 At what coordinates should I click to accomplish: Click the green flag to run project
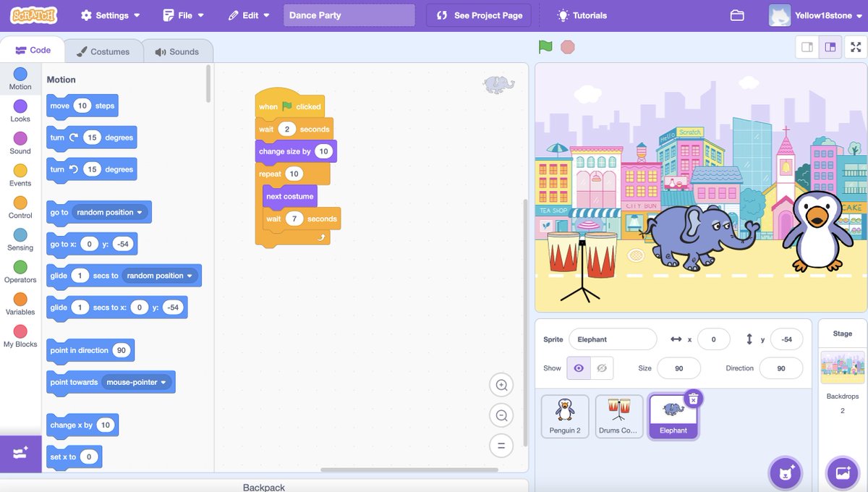click(545, 47)
